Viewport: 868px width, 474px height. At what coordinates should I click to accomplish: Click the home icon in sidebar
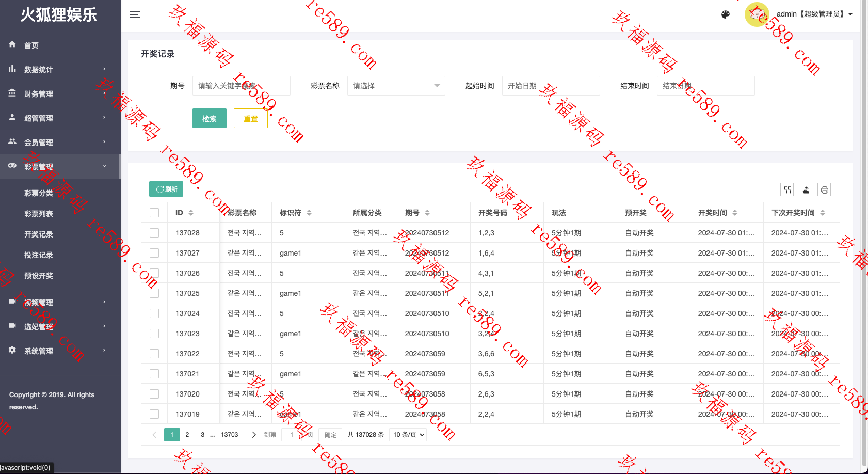(x=12, y=44)
